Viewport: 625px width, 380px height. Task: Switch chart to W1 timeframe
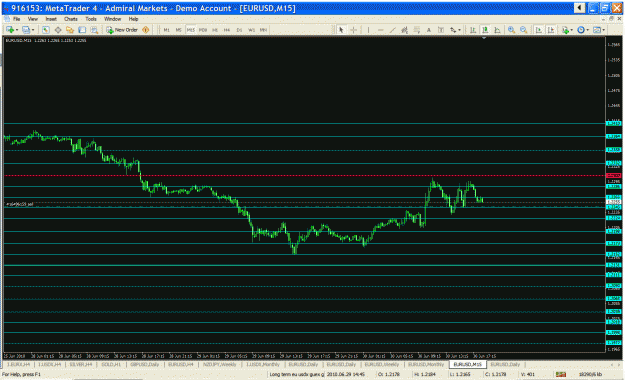[x=251, y=30]
